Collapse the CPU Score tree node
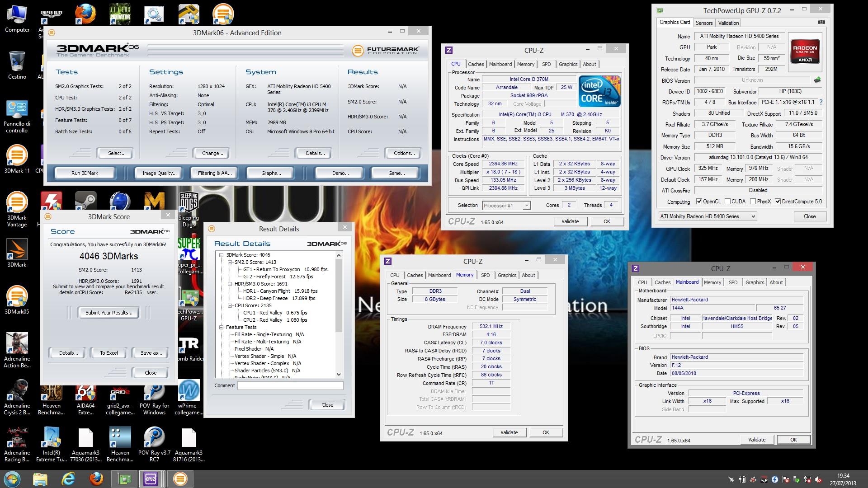Screen dimensions: 868x488 tap(230, 305)
